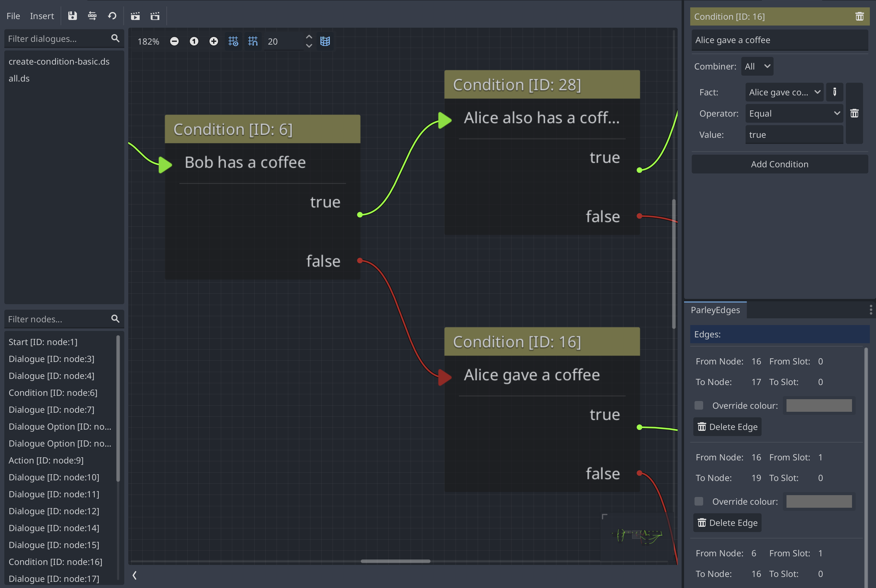Click the Override colour swatch
Viewport: 876px width, 588px height.
(x=819, y=405)
